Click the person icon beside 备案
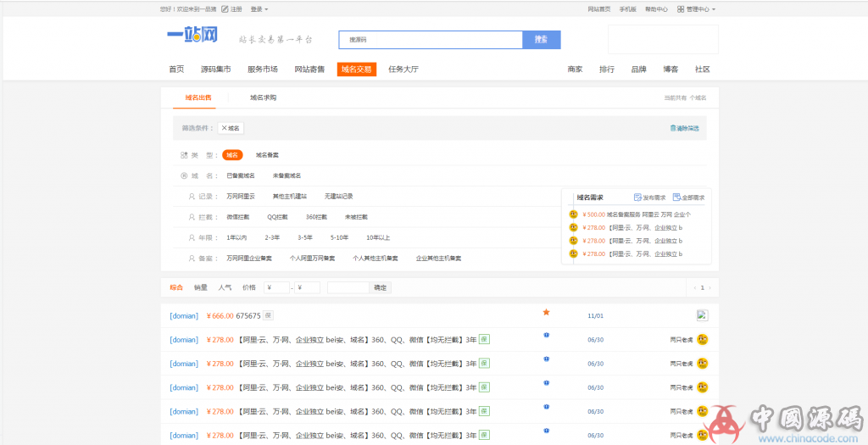This screenshot has height=445, width=868. point(192,259)
